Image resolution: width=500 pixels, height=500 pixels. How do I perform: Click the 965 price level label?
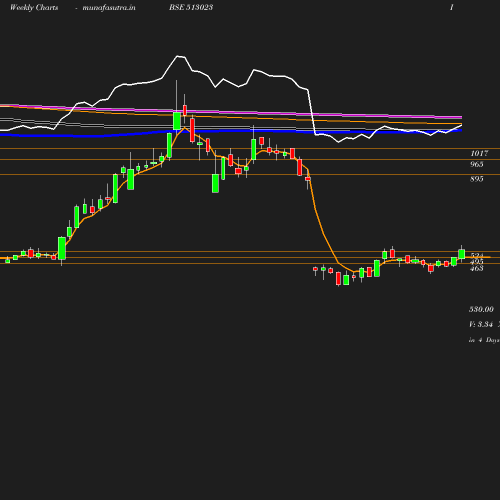pyautogui.click(x=477, y=164)
